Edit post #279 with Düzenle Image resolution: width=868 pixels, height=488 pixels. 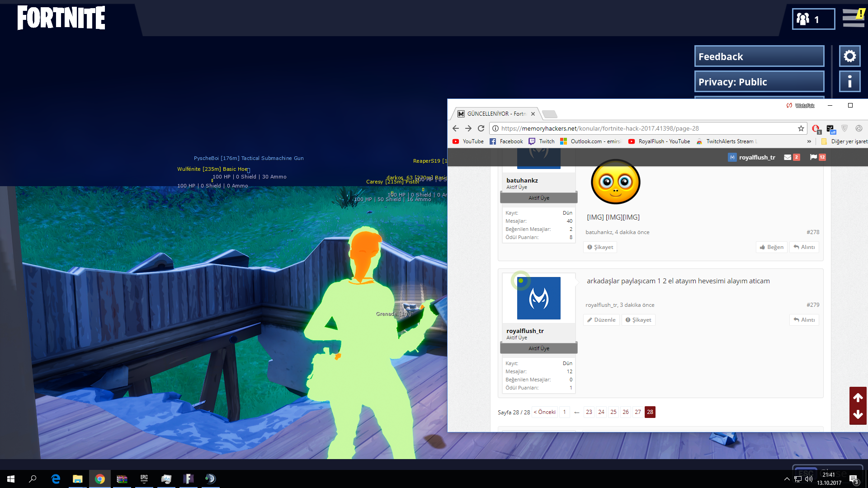[x=601, y=320]
